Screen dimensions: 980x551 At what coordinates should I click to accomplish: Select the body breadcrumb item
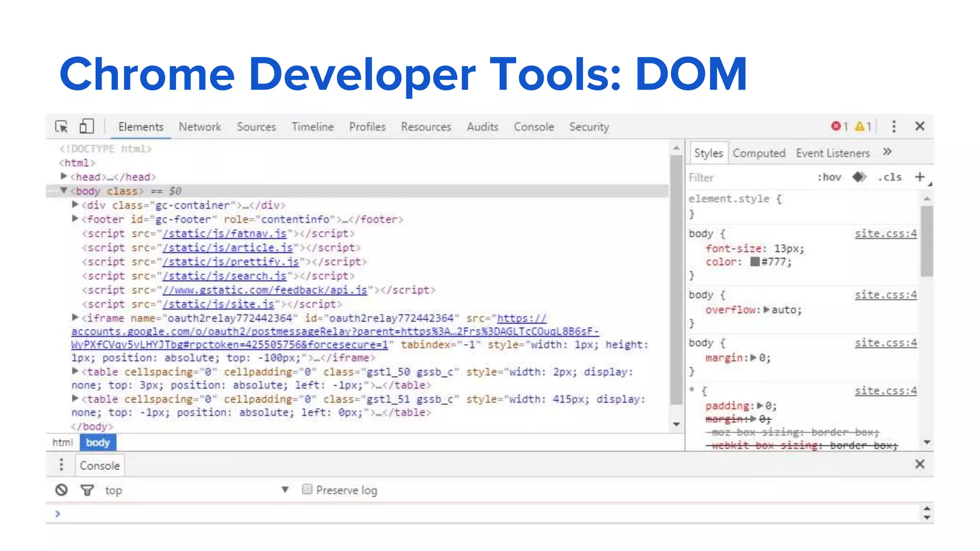tap(98, 442)
